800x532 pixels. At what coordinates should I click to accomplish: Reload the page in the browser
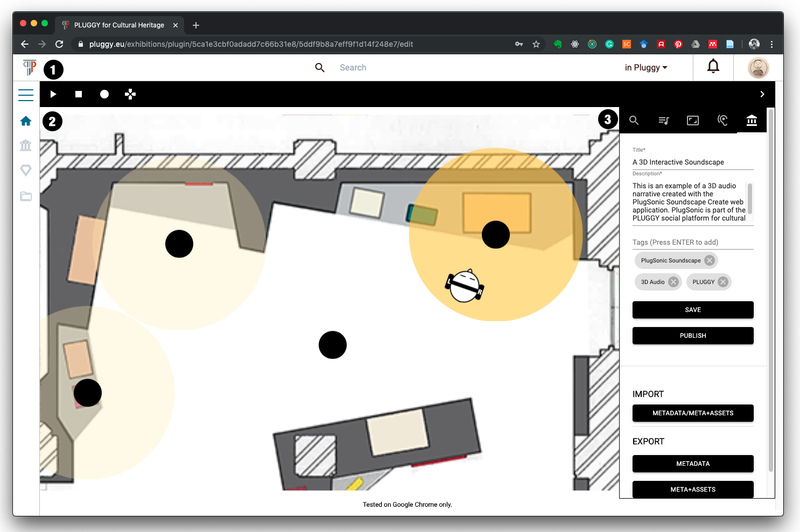[59, 44]
